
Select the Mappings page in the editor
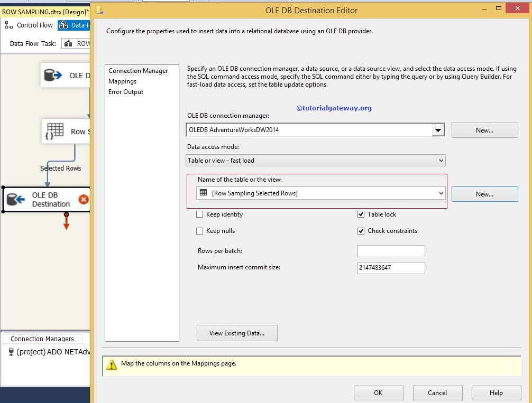click(x=123, y=81)
